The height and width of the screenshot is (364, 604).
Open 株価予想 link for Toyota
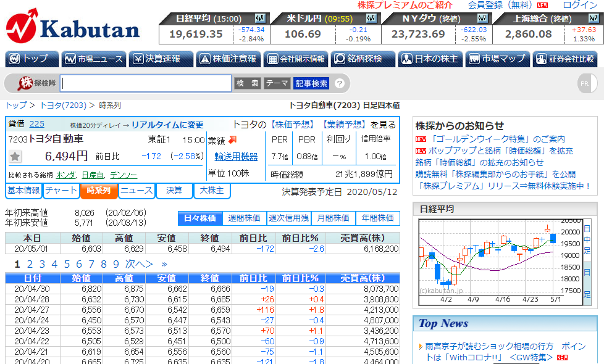click(x=293, y=124)
